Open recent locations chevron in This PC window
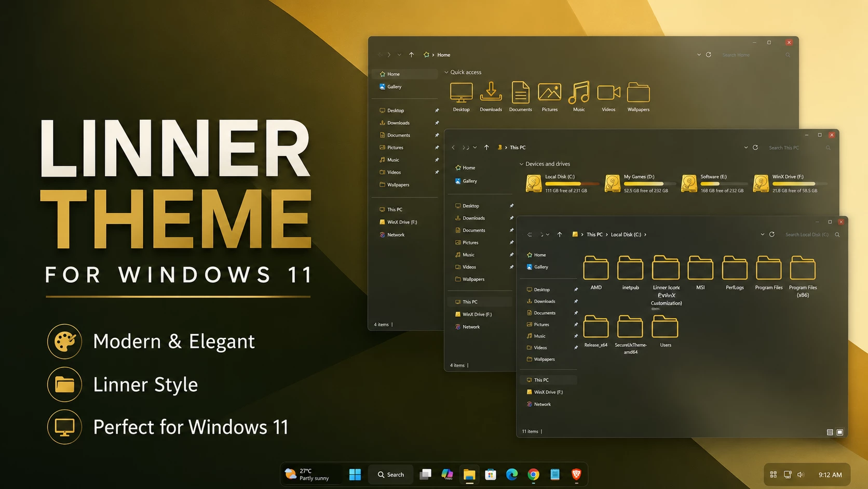The width and height of the screenshot is (868, 489). pos(474,148)
